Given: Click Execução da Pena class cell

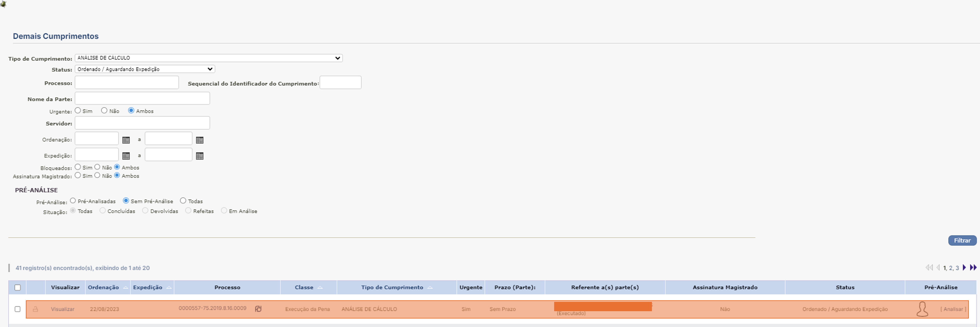Looking at the screenshot, I should pyautogui.click(x=307, y=309).
